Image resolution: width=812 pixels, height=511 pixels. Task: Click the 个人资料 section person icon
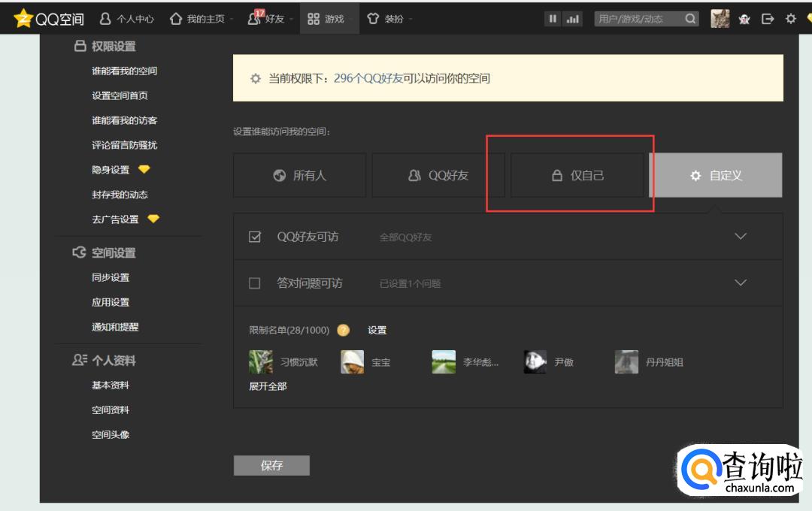79,360
